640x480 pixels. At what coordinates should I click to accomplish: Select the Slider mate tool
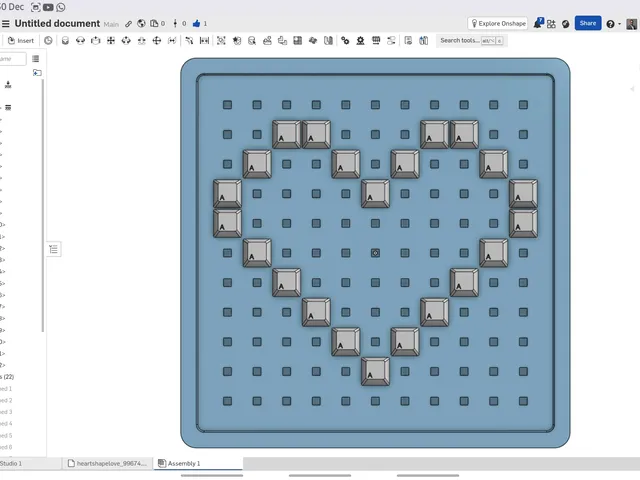coord(96,40)
